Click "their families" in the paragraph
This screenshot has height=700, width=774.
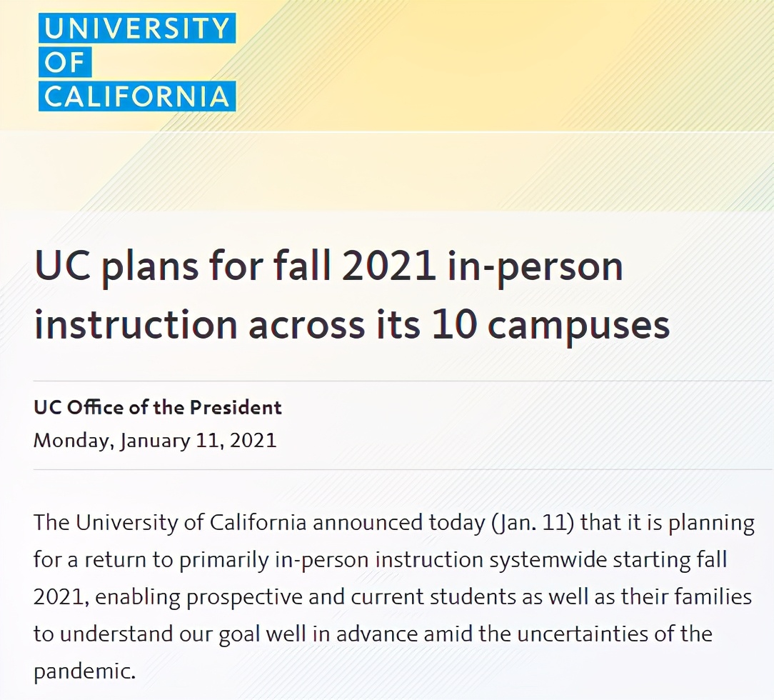pyautogui.click(x=687, y=597)
